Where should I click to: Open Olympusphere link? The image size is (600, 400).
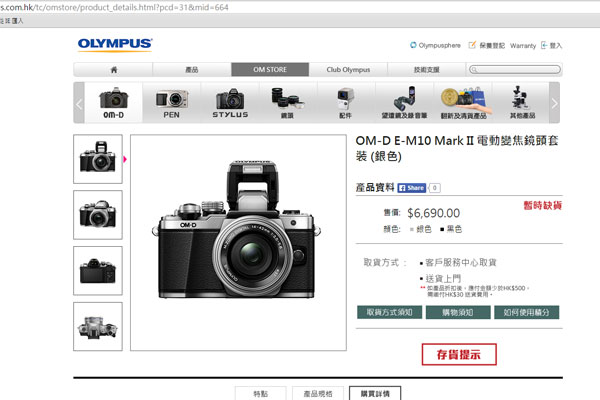click(435, 45)
